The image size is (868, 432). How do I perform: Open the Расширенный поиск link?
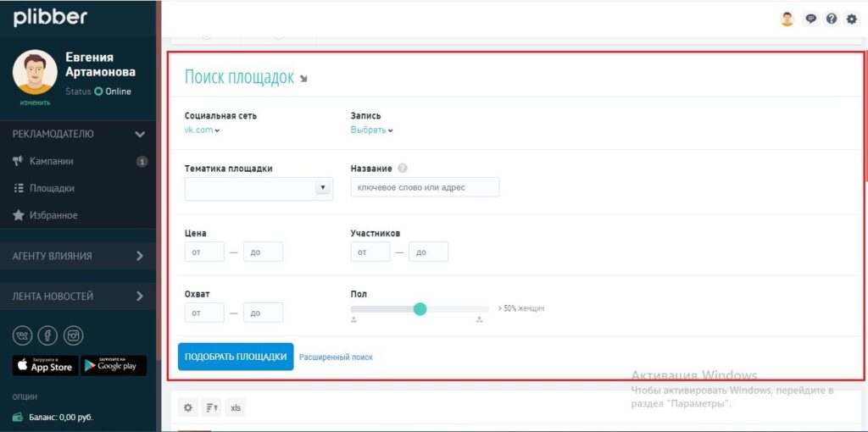pyautogui.click(x=336, y=357)
